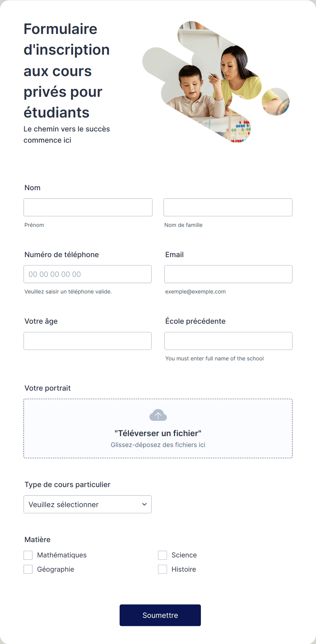Click the École précédente text field
The height and width of the screenshot is (644, 316).
[228, 341]
